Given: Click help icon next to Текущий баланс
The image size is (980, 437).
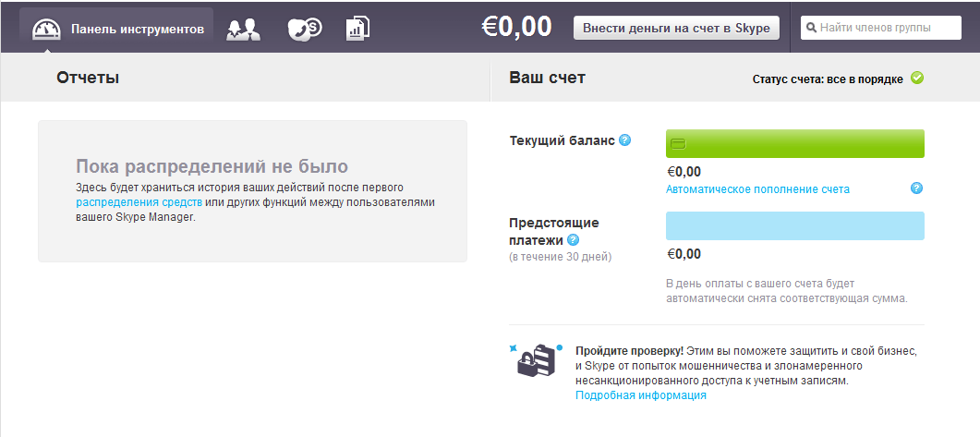Looking at the screenshot, I should pyautogui.click(x=624, y=140).
